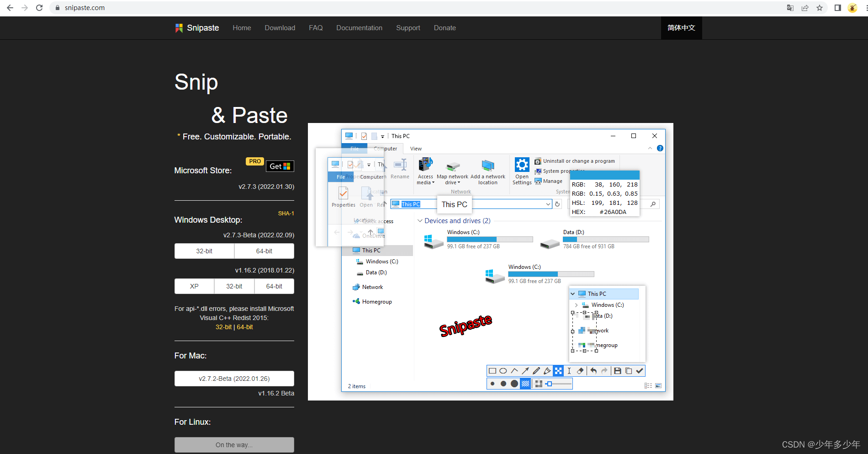Toggle the blur mosaic style option

coord(539,384)
